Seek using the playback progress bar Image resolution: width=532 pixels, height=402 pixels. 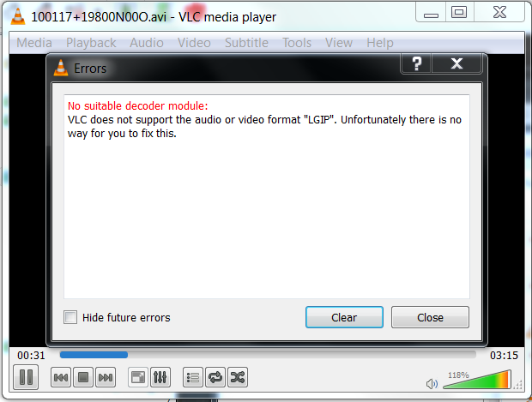268,355
